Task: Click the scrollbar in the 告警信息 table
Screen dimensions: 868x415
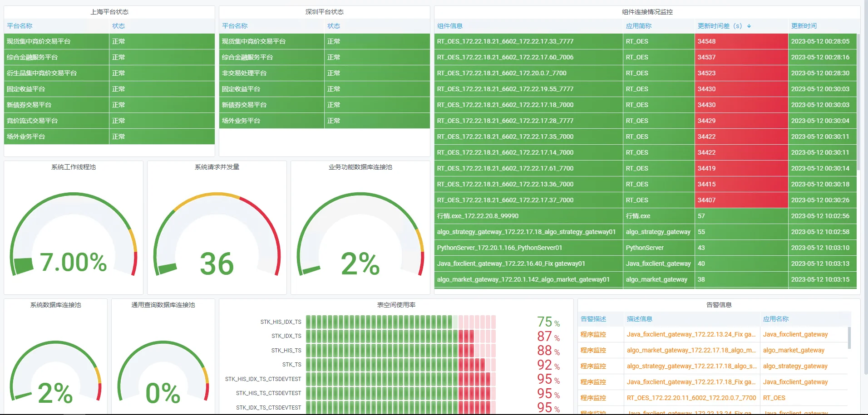Action: click(849, 338)
